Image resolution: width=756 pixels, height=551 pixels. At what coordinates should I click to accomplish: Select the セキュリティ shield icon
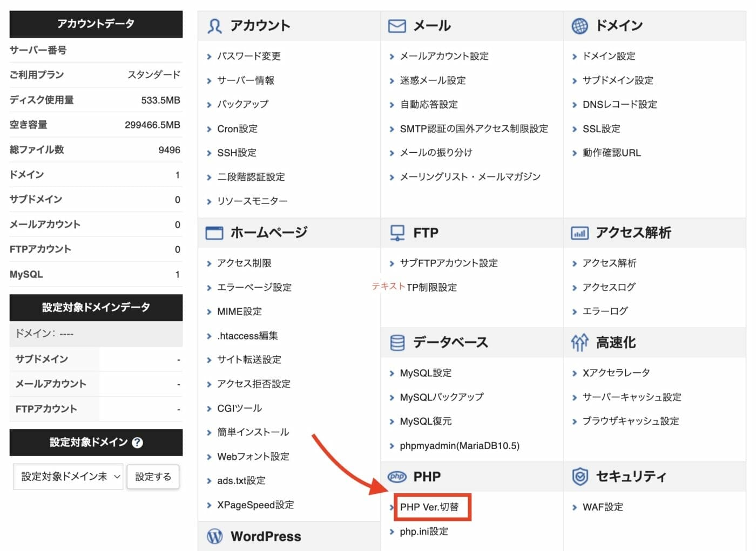click(x=579, y=477)
